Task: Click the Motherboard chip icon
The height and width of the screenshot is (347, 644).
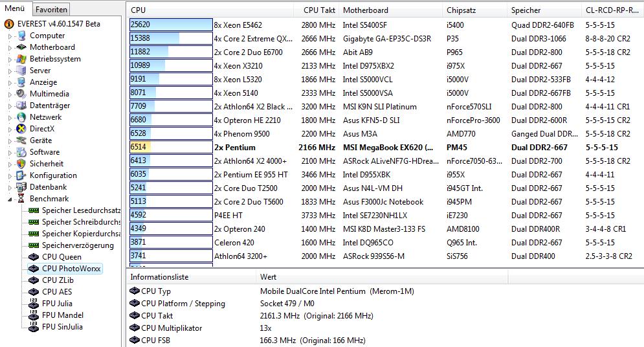Action: click(x=21, y=47)
